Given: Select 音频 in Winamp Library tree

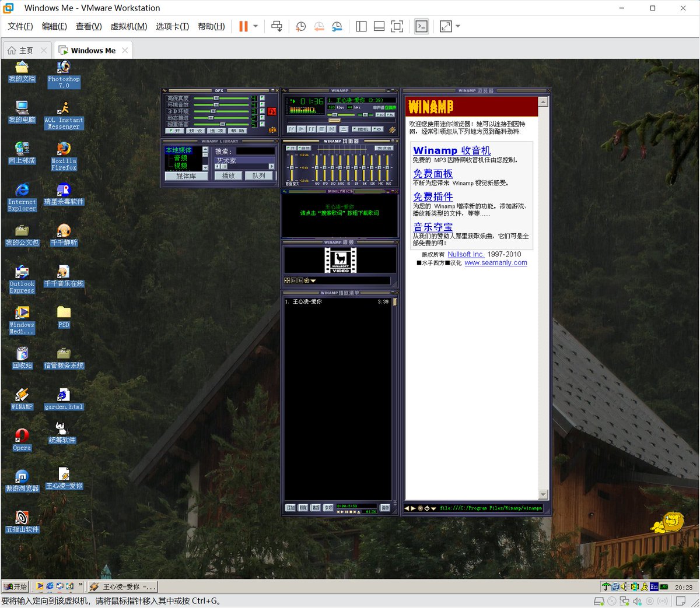Looking at the screenshot, I should [x=180, y=158].
